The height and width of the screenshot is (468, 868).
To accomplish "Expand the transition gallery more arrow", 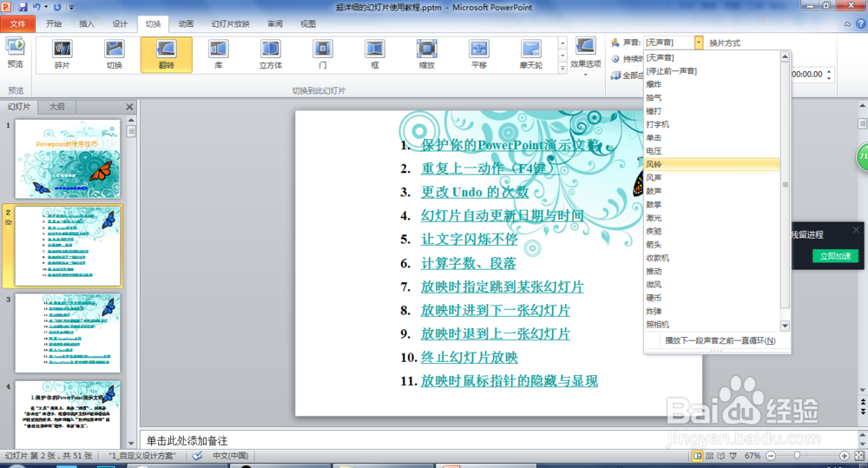I will 562,68.
